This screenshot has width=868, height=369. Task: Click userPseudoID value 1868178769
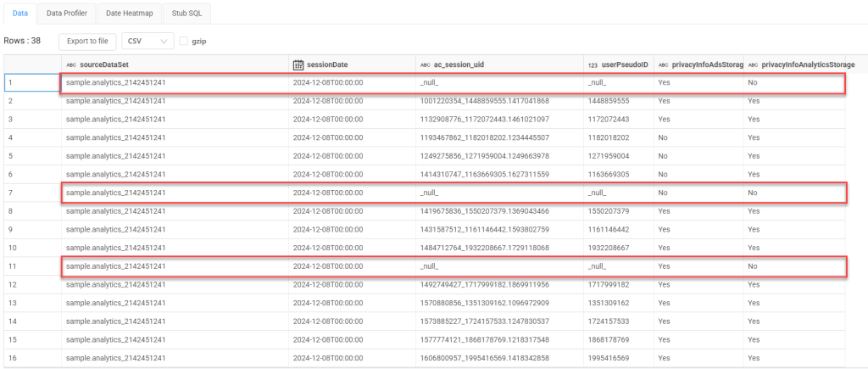(x=618, y=339)
